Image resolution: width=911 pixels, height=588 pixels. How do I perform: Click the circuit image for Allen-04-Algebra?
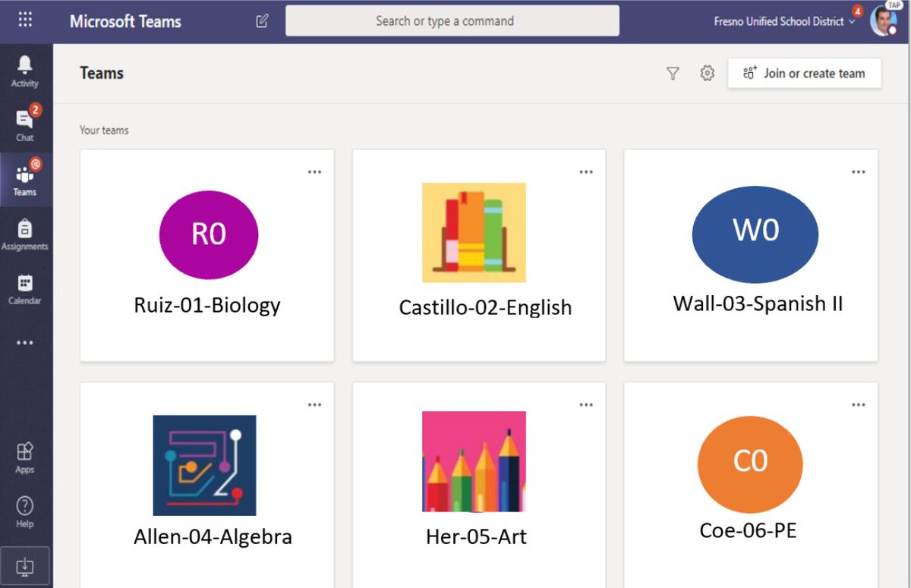point(204,466)
